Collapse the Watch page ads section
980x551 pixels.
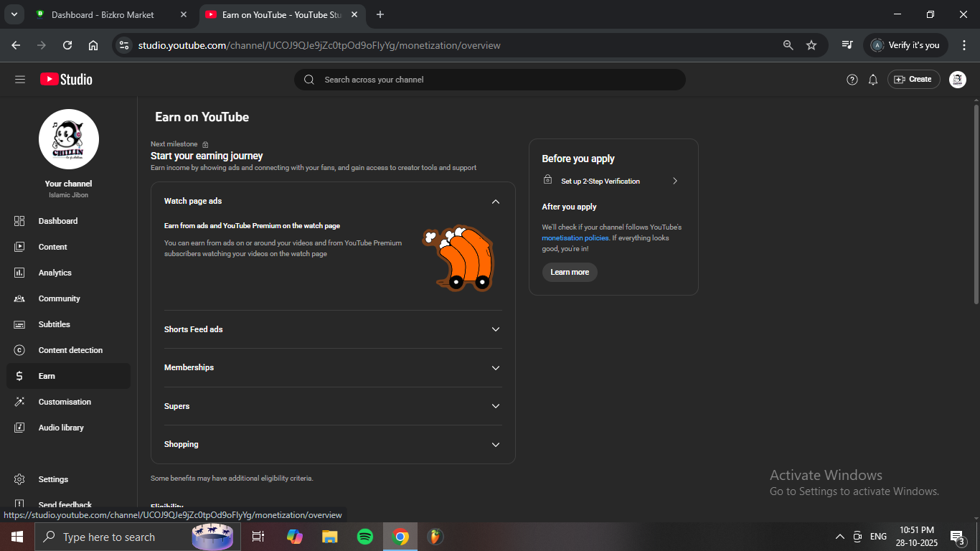[495, 202]
